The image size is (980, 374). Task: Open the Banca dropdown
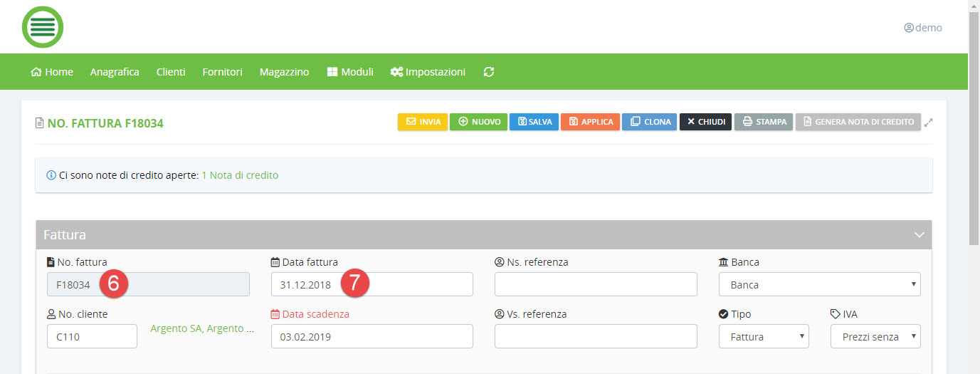point(820,284)
